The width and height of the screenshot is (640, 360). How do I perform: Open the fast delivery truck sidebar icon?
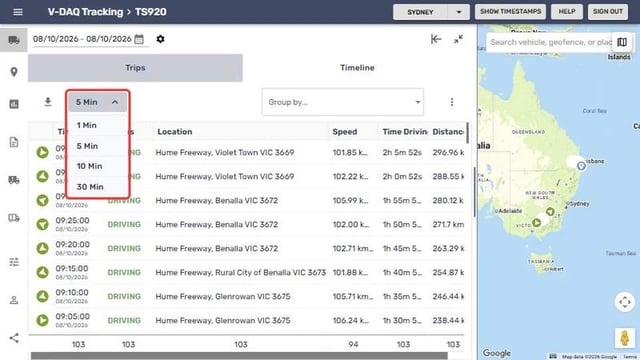click(14, 180)
